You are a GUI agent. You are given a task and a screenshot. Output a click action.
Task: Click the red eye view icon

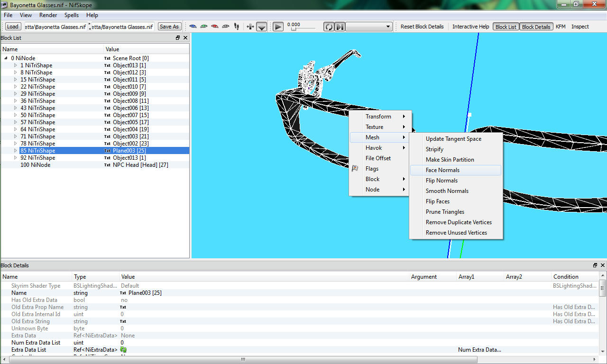(x=215, y=27)
